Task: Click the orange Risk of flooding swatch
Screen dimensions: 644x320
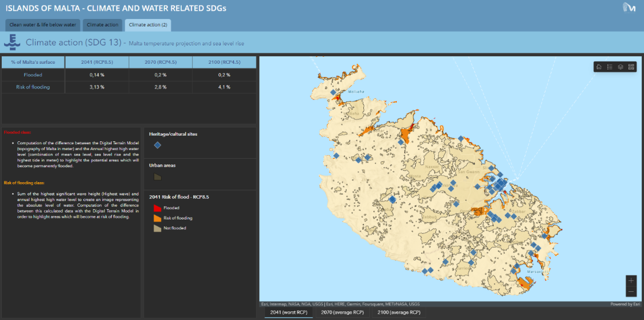Action: pyautogui.click(x=158, y=218)
